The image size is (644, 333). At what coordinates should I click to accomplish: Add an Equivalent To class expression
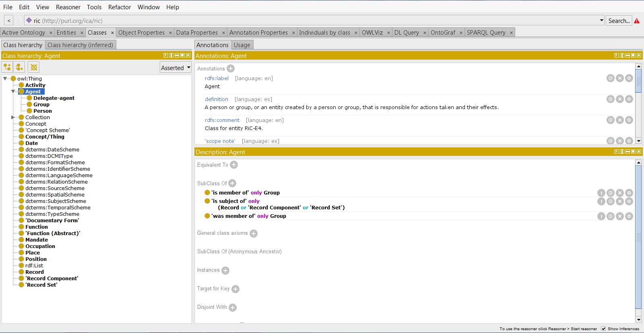234,165
